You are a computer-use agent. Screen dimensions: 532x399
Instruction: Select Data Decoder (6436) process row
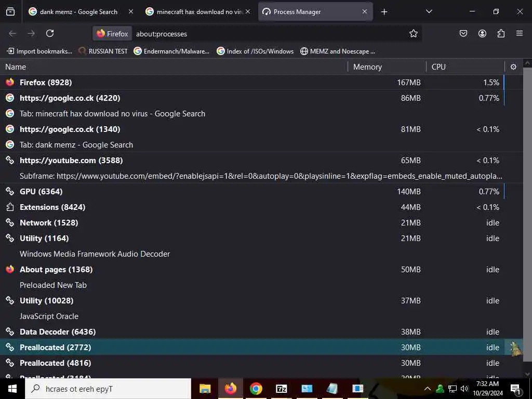[261, 332]
